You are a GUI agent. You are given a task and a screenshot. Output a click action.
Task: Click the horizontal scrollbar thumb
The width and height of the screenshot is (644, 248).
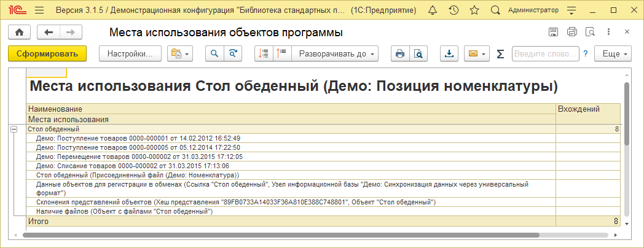pyautogui.click(x=280, y=235)
